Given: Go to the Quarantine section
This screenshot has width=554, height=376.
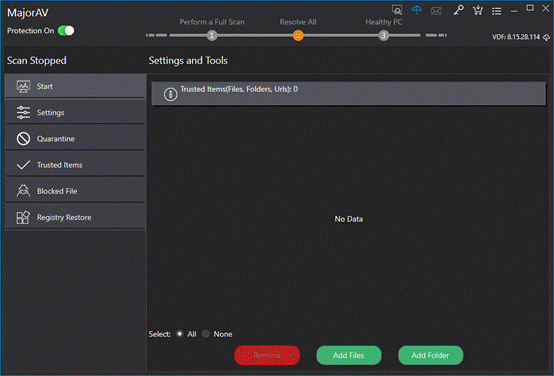Looking at the screenshot, I should click(x=75, y=139).
